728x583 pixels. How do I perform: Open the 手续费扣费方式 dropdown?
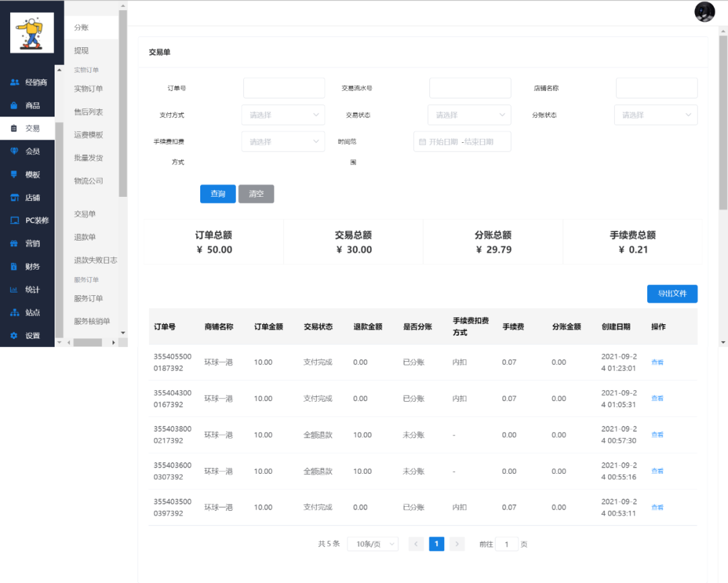(x=283, y=142)
